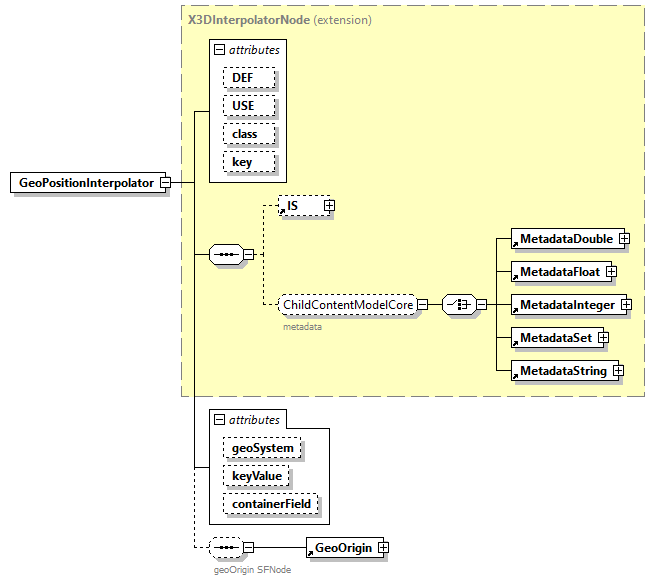Expand the MetadataDouble element
The height and width of the screenshot is (582, 657).
624,239
